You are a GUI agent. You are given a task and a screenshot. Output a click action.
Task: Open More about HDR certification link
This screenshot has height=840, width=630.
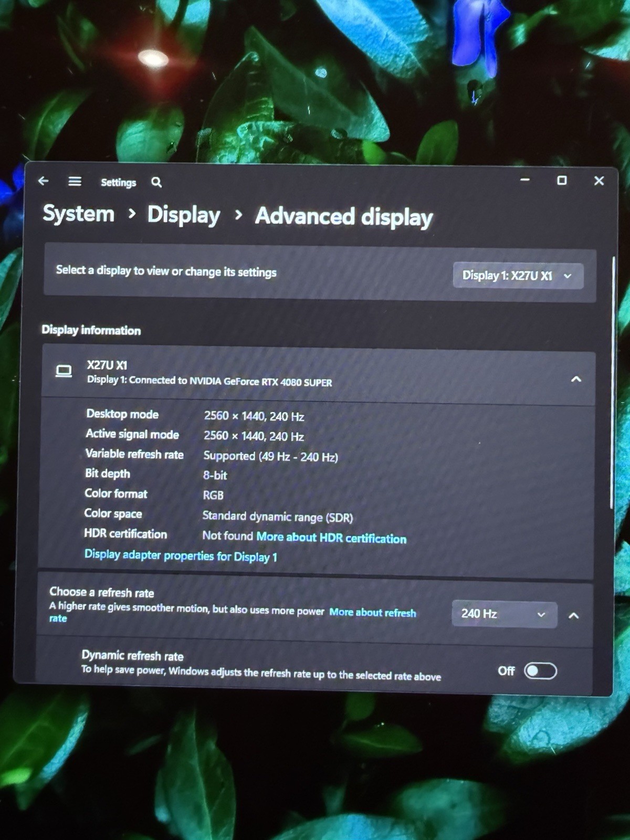point(331,538)
